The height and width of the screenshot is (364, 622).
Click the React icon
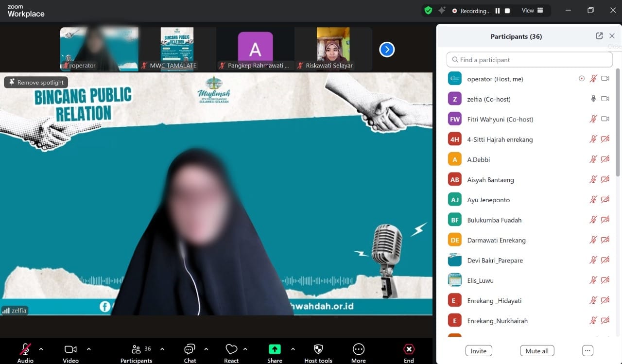point(231,347)
